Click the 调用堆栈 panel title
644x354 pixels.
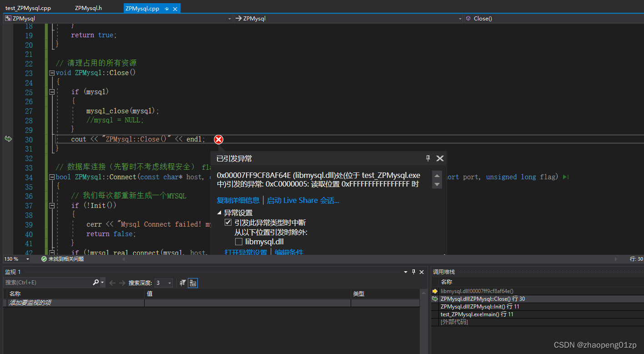click(x=444, y=272)
